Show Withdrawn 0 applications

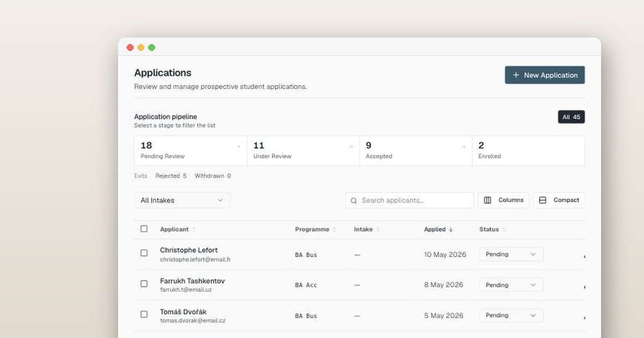pos(213,176)
